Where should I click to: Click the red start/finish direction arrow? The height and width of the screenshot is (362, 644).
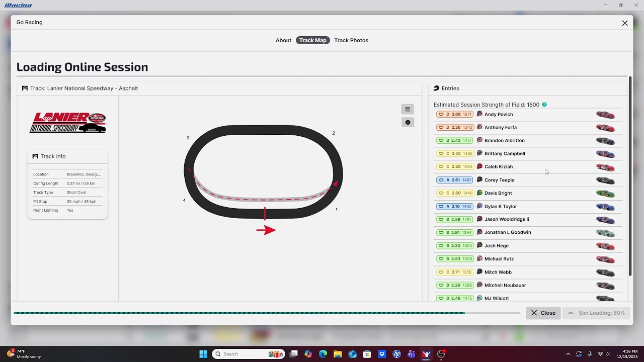[266, 230]
